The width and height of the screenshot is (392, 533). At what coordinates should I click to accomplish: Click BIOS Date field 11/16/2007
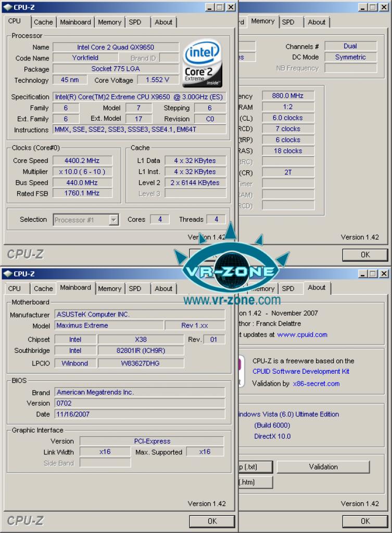coord(140,414)
